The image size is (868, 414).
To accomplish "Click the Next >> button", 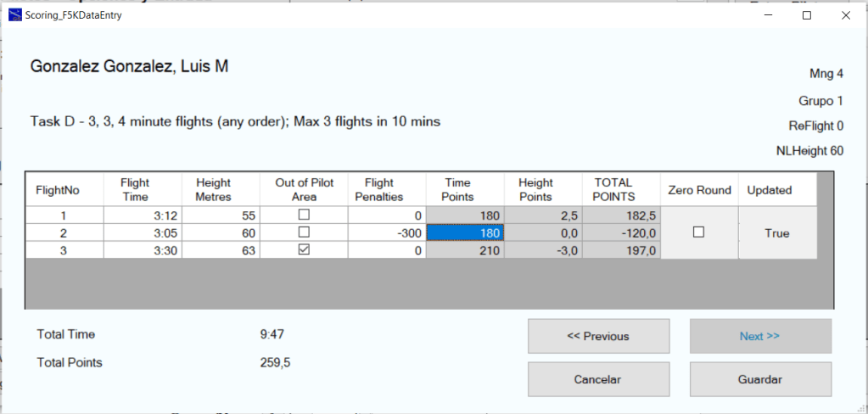I will pos(759,336).
